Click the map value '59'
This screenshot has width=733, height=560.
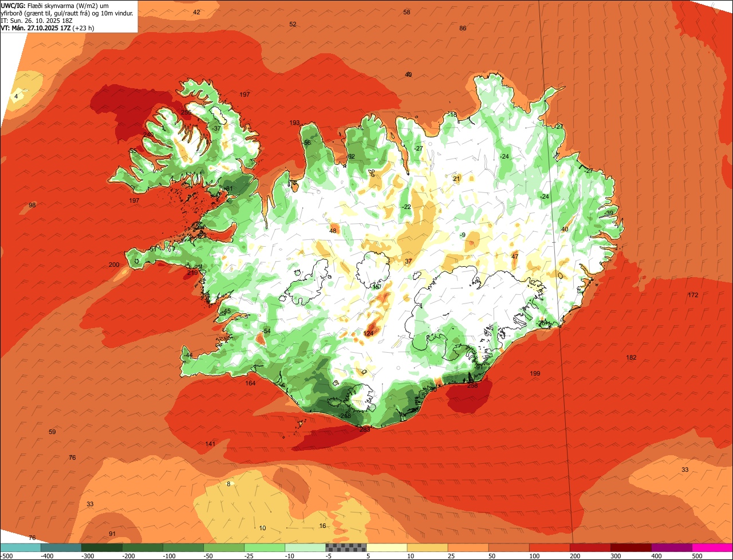pyautogui.click(x=52, y=432)
